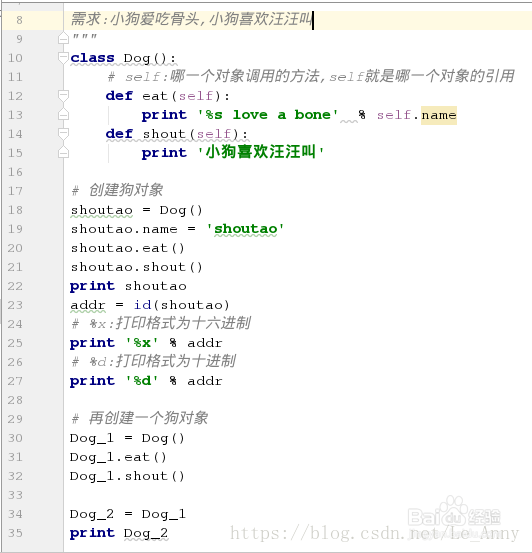Click the self comment on line 11
The width and height of the screenshot is (532, 553).
click(311, 76)
